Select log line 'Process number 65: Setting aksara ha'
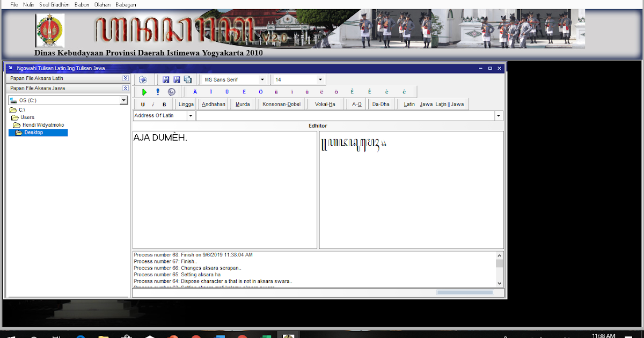Screen dimensions: 644x338 [x=177, y=274]
